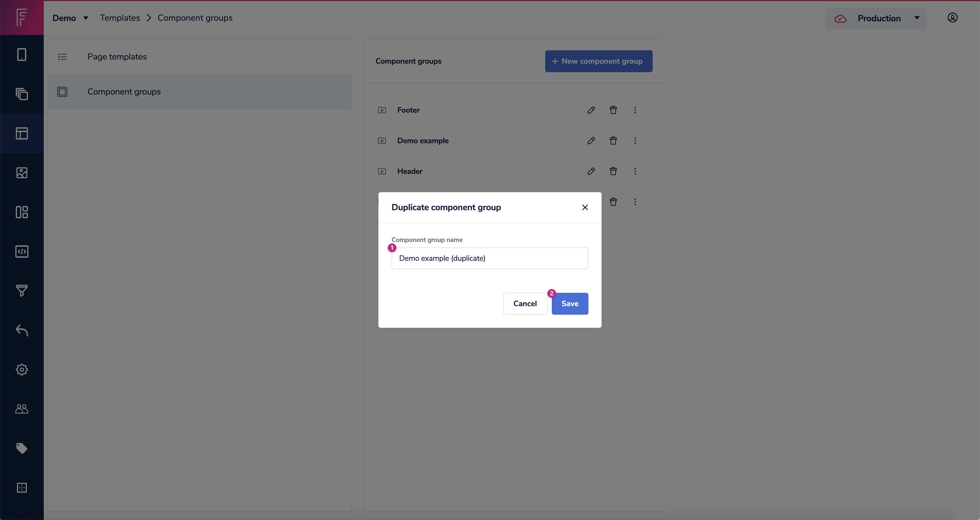Select the Tags icon in the sidebar
The image size is (980, 520).
point(22,448)
